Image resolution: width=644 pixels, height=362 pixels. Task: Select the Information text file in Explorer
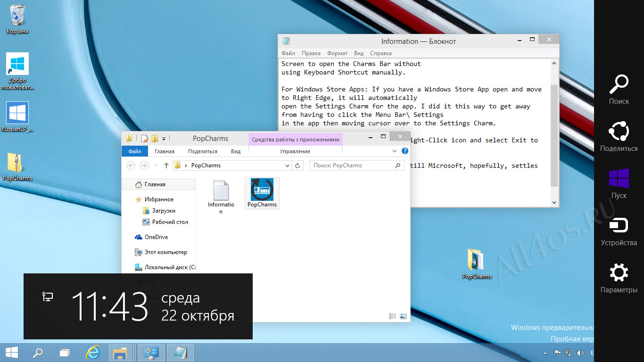[x=221, y=197]
